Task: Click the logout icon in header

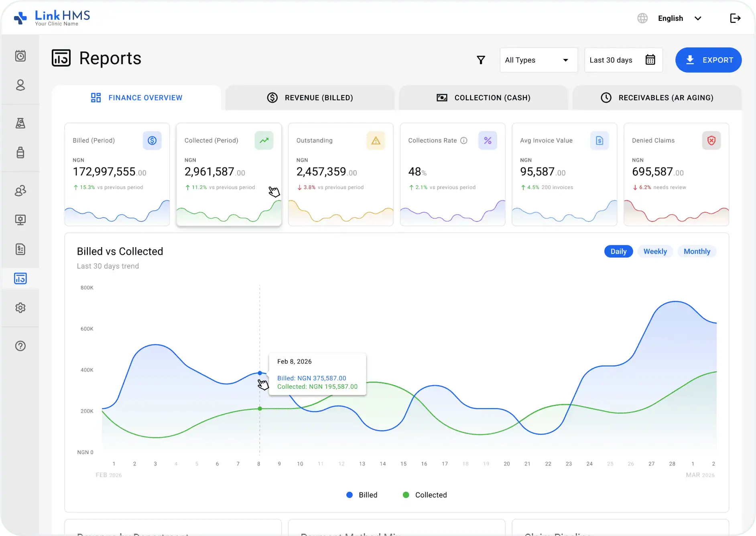Action: (735, 18)
